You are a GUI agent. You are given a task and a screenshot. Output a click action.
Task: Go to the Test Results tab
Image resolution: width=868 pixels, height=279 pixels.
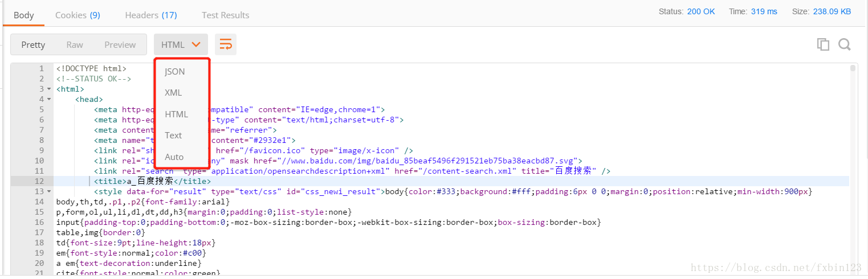[225, 15]
